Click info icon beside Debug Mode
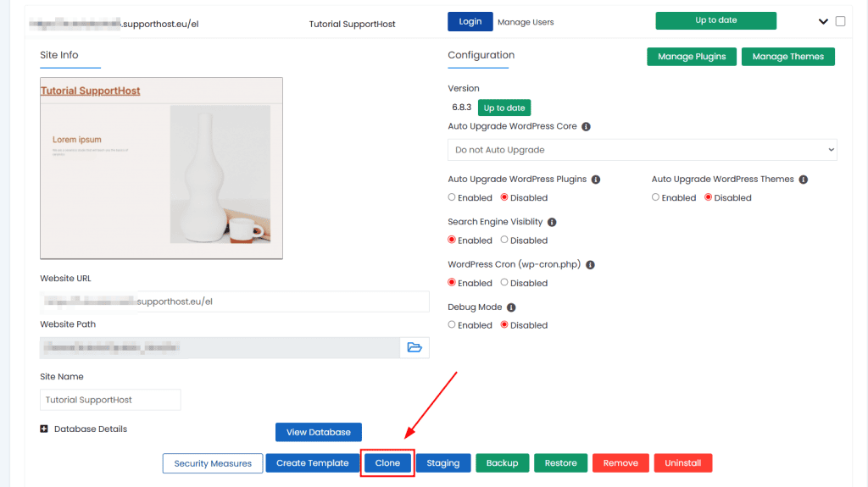 pos(511,307)
